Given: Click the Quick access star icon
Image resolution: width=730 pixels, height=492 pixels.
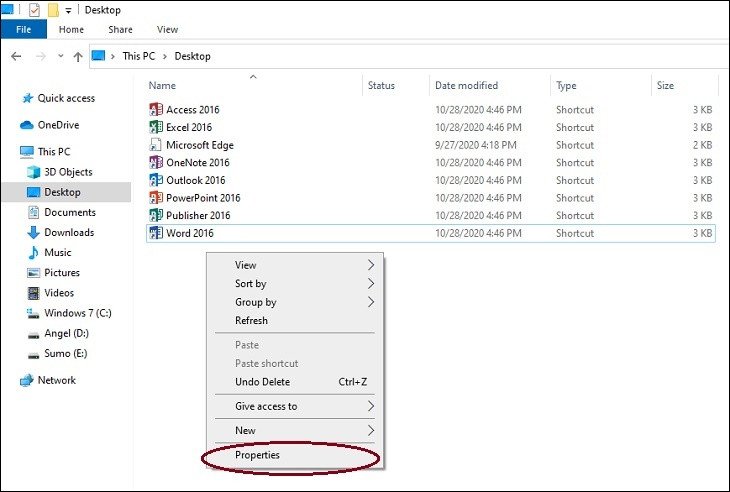Looking at the screenshot, I should click(x=27, y=98).
